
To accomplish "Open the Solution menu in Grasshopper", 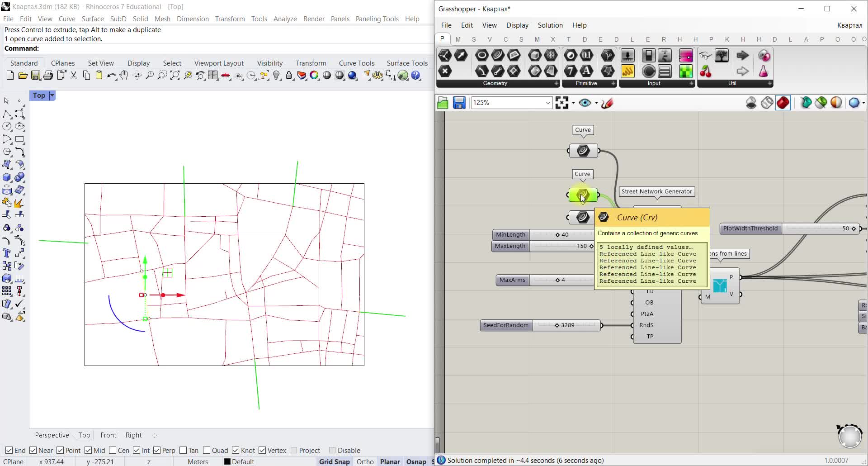I will pyautogui.click(x=550, y=25).
